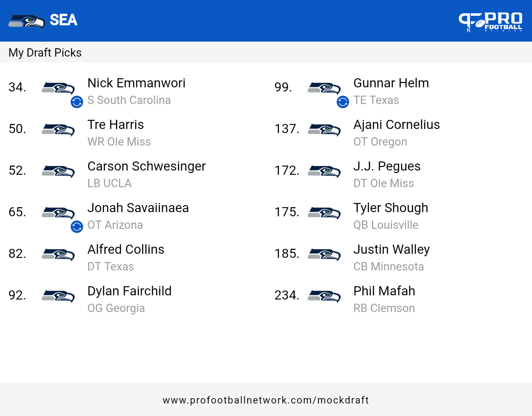
Task: Click the SEA team abbreviation in header
Action: point(64,20)
